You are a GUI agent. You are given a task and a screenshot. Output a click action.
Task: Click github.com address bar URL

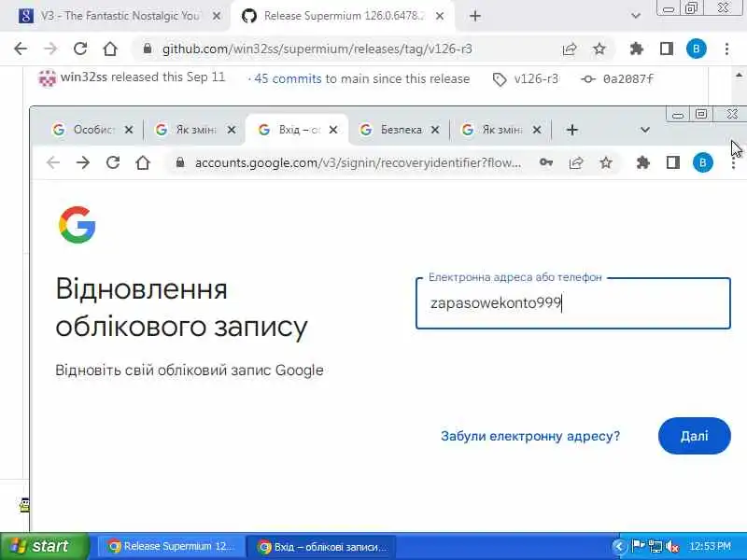tap(317, 49)
